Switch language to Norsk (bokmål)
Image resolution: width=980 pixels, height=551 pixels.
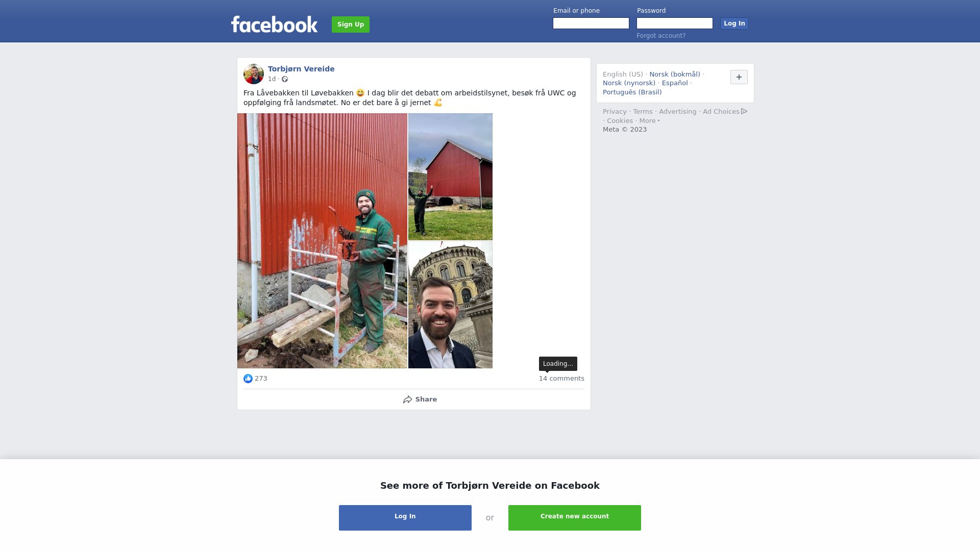pyautogui.click(x=675, y=74)
